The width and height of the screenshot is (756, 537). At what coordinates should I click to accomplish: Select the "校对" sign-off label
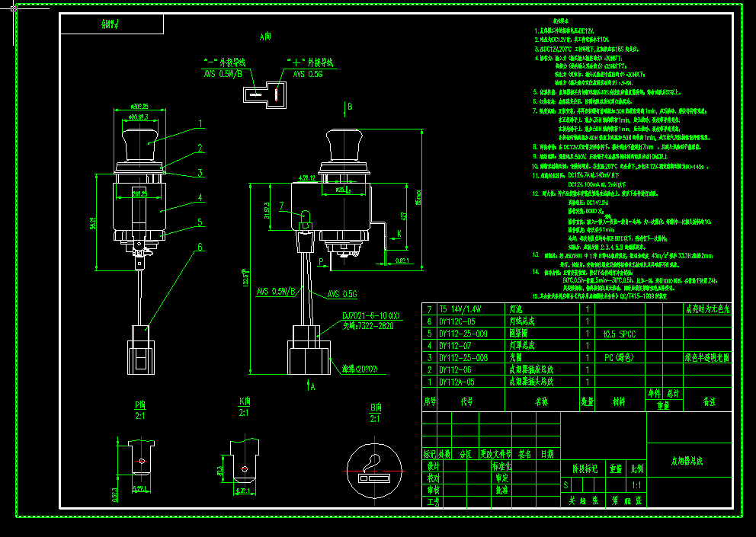point(434,478)
